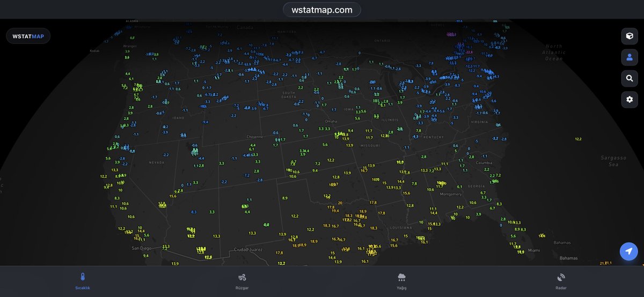Switch to the Rüzgar wind tab
This screenshot has width=644, height=297.
click(242, 281)
